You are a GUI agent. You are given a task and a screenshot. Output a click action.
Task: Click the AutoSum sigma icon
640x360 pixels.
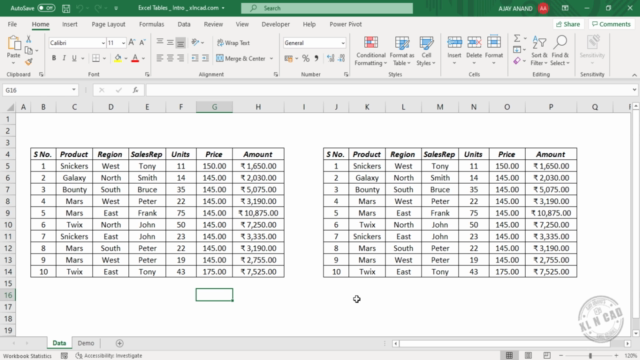517,38
